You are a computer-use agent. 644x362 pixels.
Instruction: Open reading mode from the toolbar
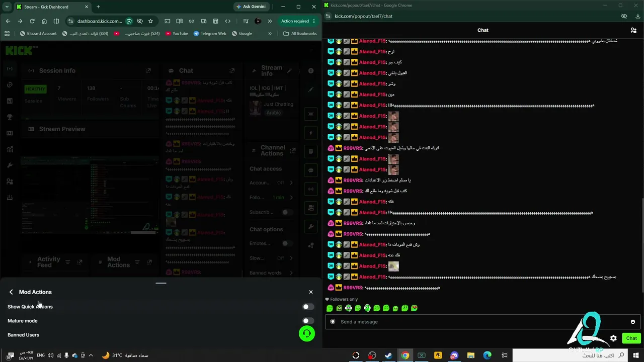[x=180, y=21]
